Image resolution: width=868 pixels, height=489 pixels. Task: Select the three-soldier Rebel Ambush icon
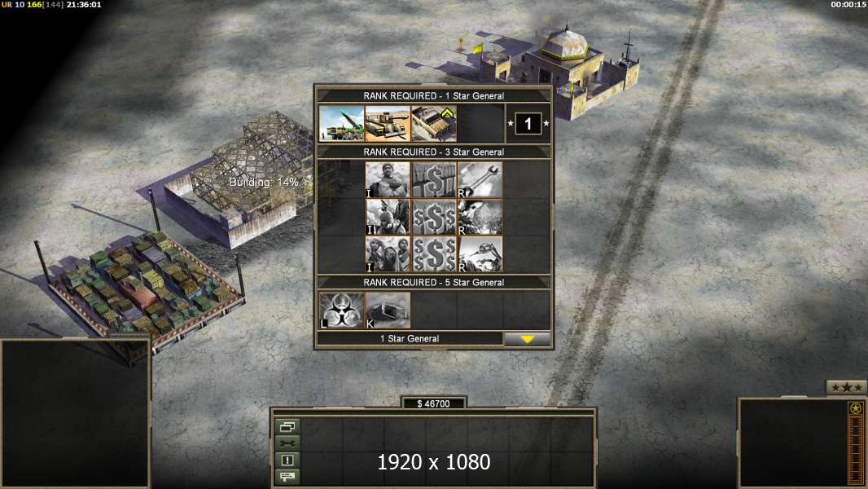388,254
